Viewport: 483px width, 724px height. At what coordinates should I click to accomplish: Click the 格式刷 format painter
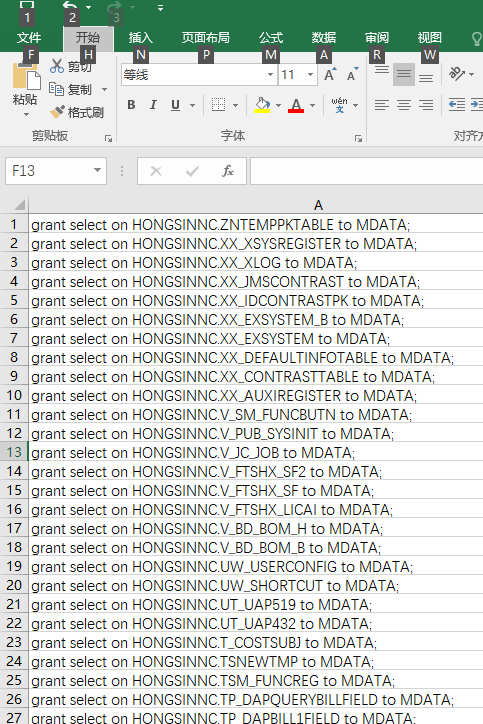(x=76, y=112)
